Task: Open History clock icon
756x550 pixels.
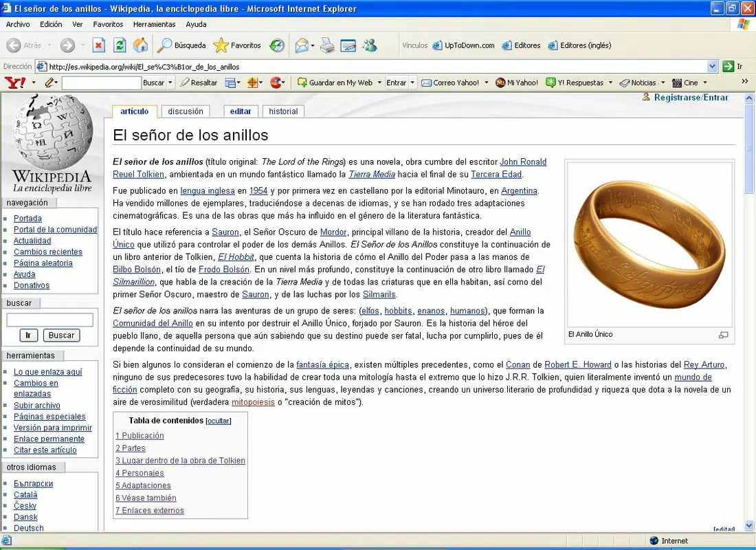Action: click(x=277, y=45)
